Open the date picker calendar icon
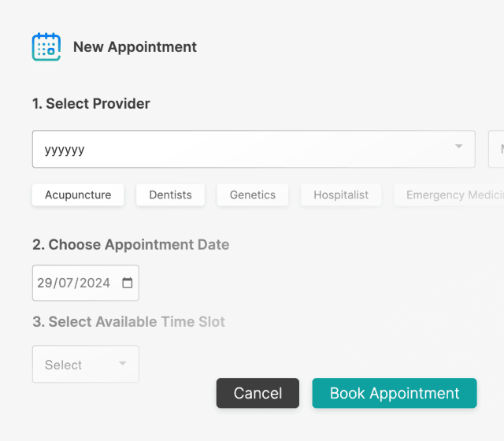 tap(128, 283)
